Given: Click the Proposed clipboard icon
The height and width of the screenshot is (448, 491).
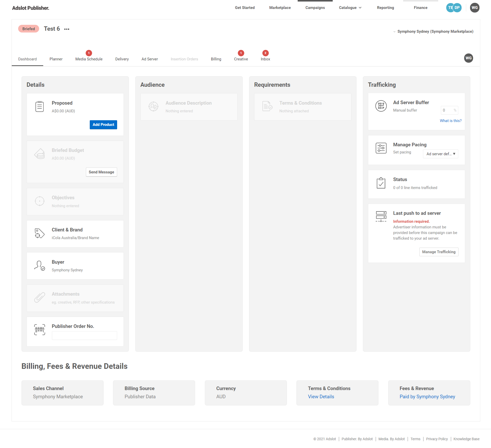Looking at the screenshot, I should coord(39,106).
